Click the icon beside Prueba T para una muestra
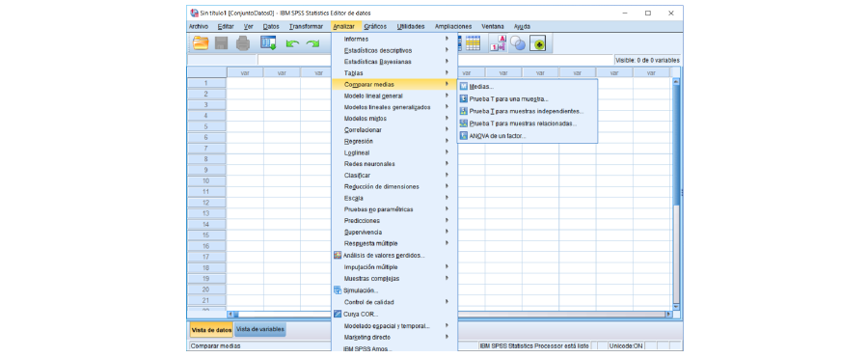The height and width of the screenshot is (358, 868). [464, 98]
